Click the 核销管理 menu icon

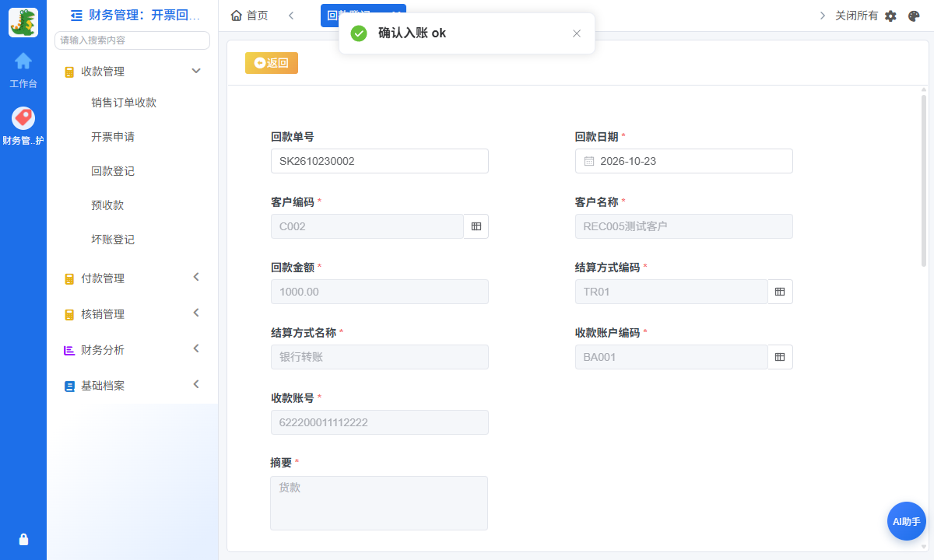[x=69, y=314]
